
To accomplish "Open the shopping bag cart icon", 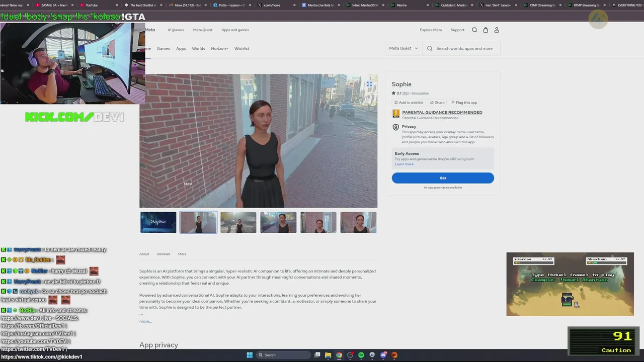I will [x=486, y=30].
